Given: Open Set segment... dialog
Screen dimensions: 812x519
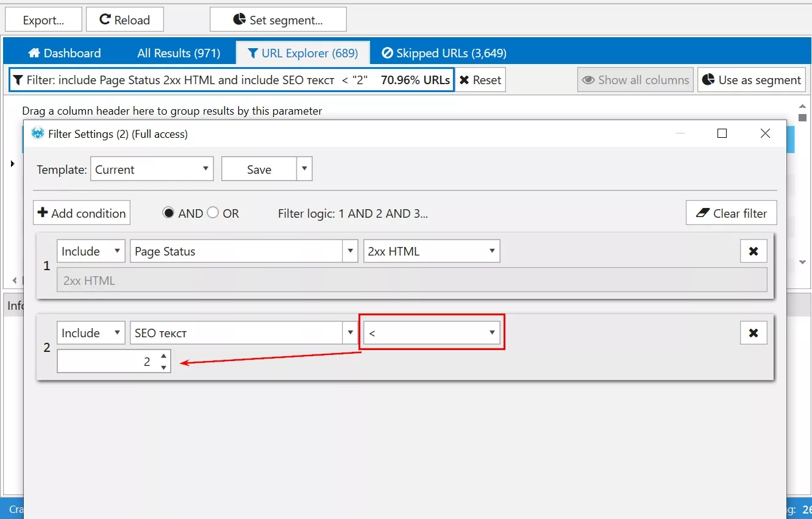Looking at the screenshot, I should coord(278,20).
